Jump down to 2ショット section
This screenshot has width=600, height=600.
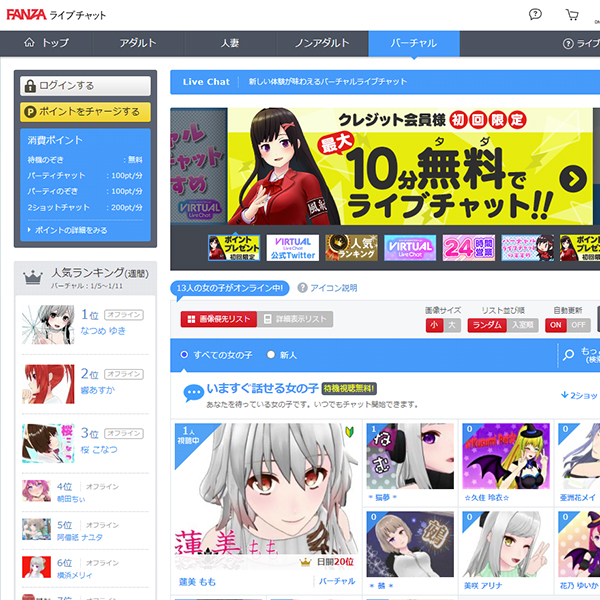click(x=580, y=395)
